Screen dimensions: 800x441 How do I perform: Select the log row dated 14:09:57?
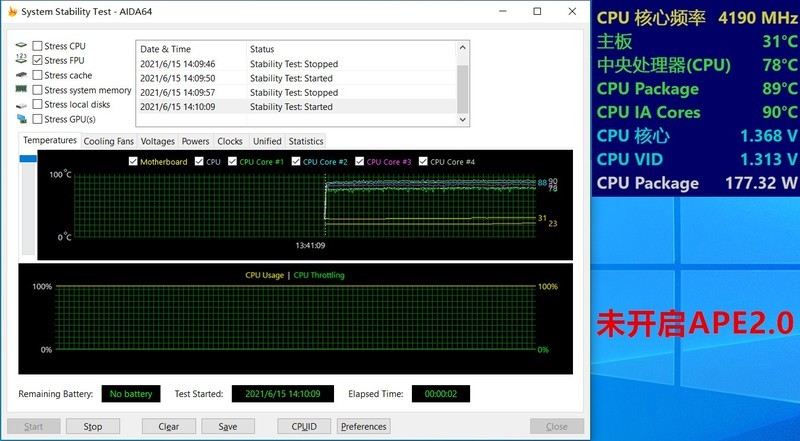pyautogui.click(x=296, y=92)
